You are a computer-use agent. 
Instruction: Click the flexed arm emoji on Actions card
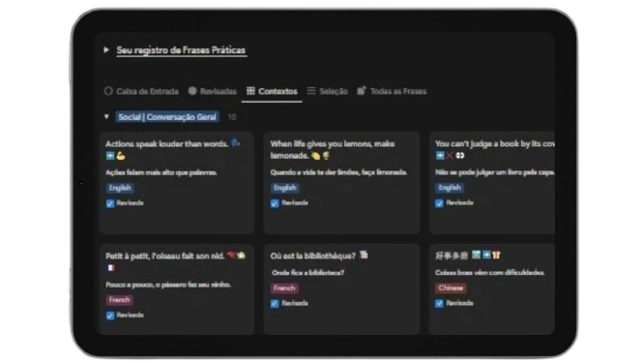tap(121, 156)
